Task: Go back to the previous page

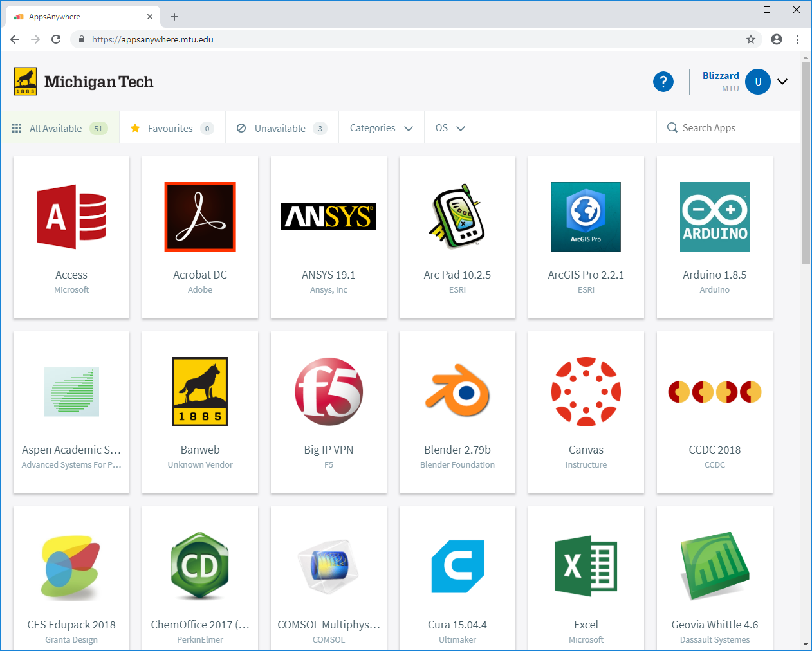Action: (x=15, y=39)
